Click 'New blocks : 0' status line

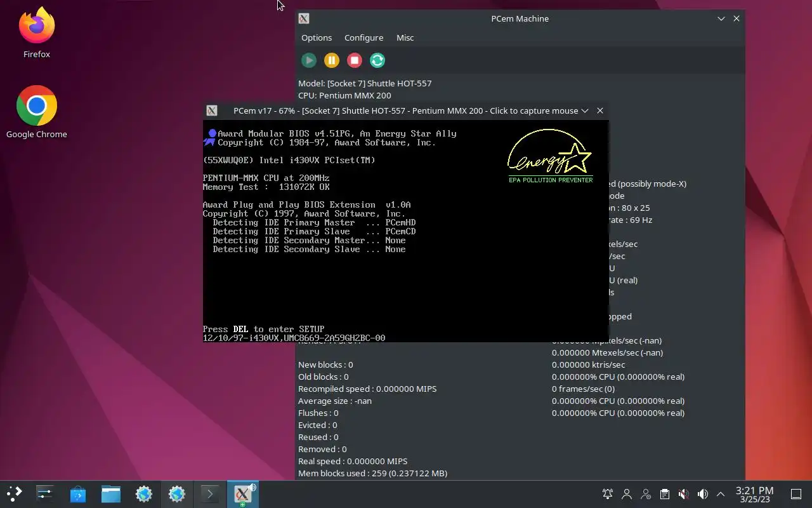tap(325, 364)
